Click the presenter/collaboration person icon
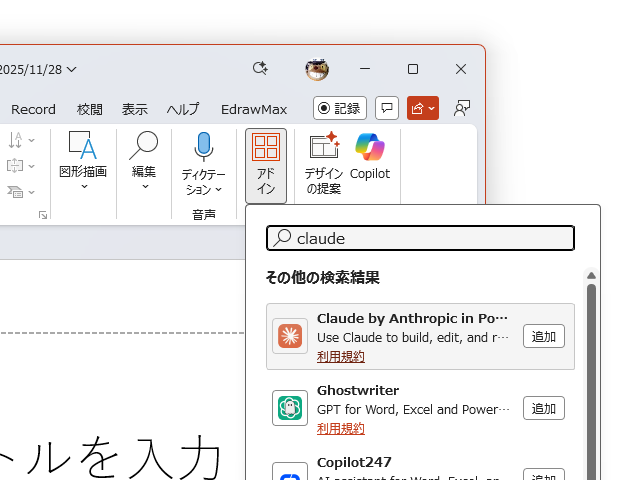 pos(462,109)
